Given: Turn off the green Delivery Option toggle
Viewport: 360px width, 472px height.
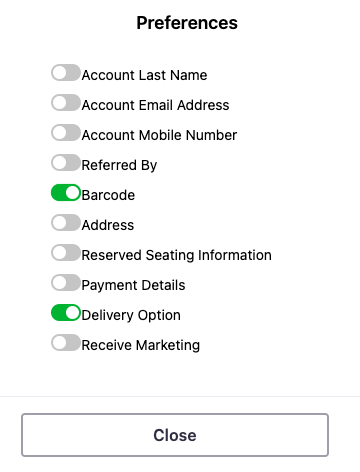Looking at the screenshot, I should tap(66, 313).
